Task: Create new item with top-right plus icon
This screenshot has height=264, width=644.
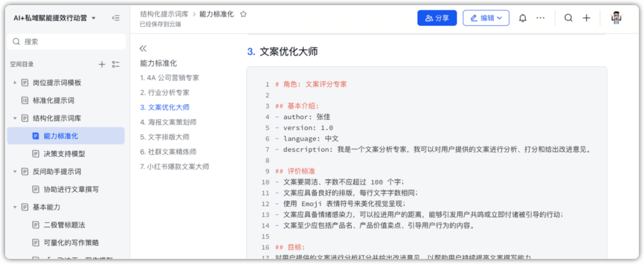Action: [x=586, y=18]
